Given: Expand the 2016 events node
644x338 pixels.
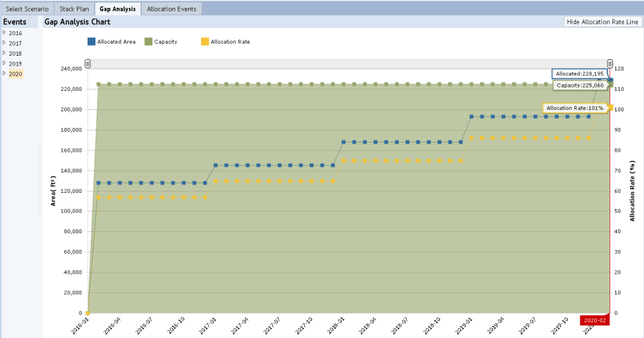Looking at the screenshot, I should [x=5, y=32].
